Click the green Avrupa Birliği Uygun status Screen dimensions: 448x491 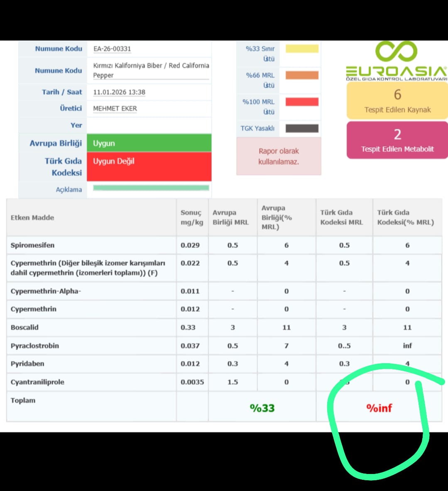tap(149, 143)
